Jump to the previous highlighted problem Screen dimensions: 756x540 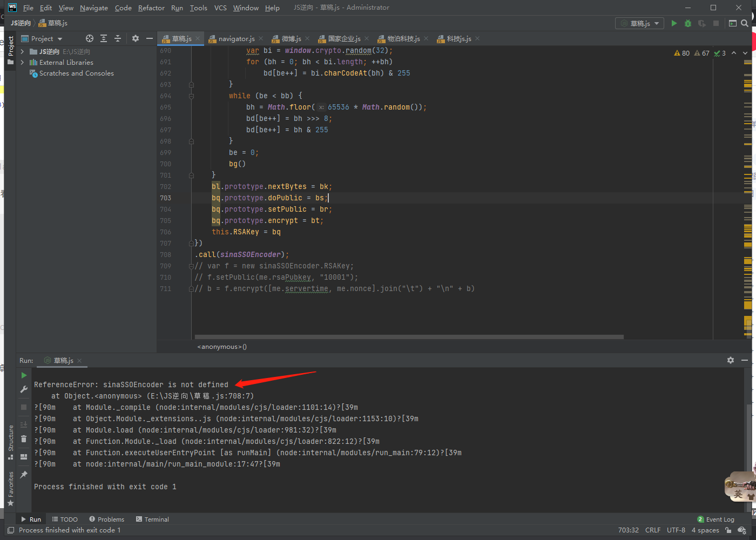[x=734, y=53]
